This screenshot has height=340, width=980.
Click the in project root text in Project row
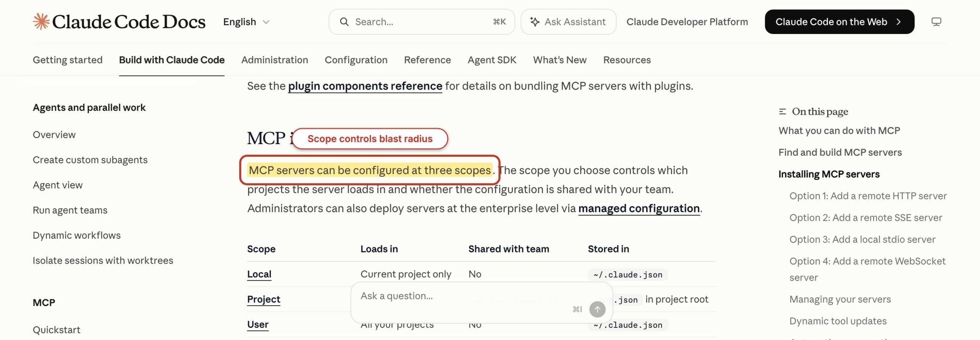coord(676,299)
